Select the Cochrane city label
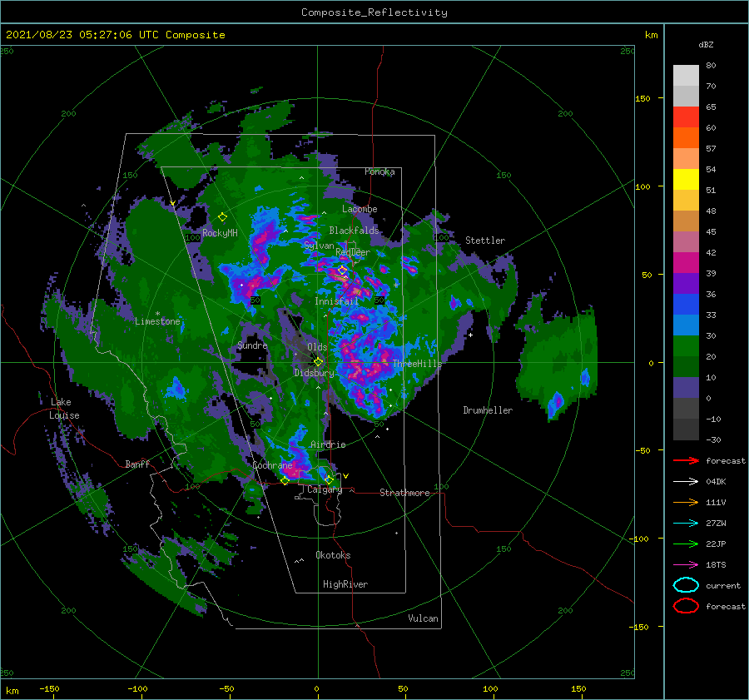 (x=272, y=465)
